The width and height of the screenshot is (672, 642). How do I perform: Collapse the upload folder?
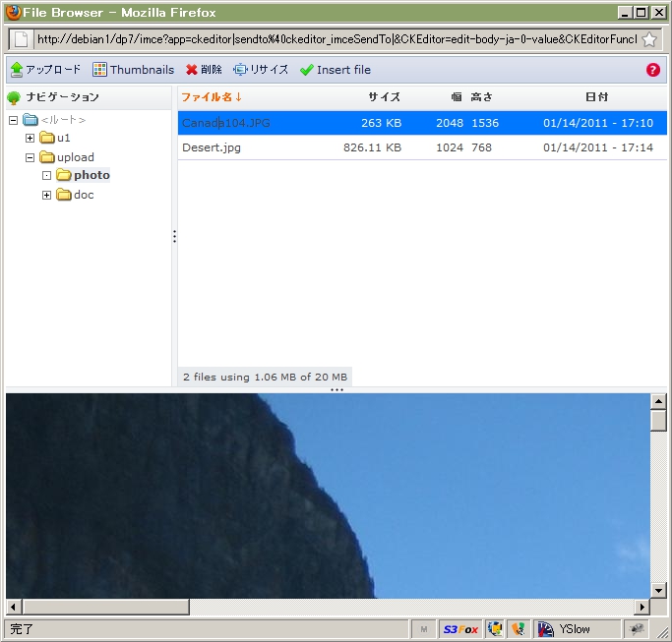[x=30, y=157]
